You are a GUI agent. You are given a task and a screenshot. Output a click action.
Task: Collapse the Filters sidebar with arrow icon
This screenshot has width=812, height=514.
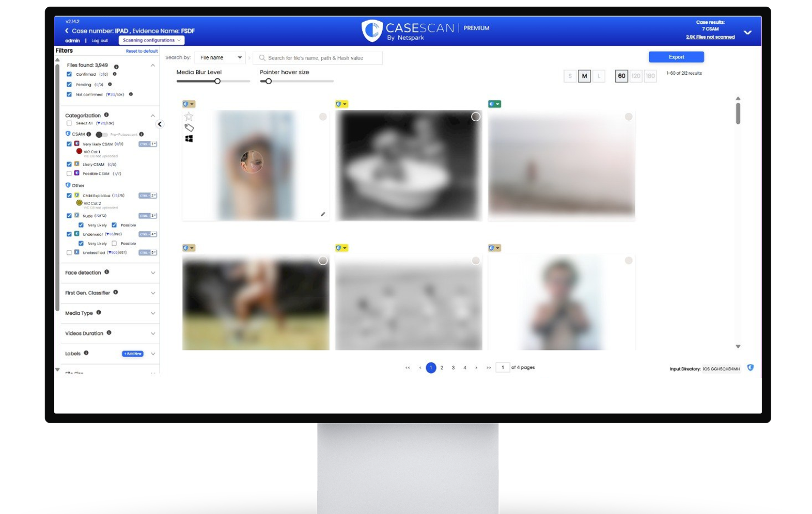(x=160, y=124)
